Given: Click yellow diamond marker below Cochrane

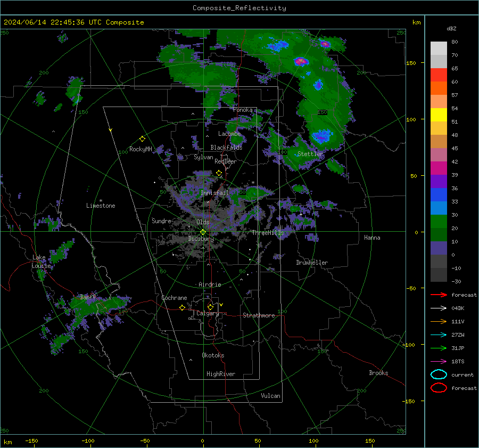Looking at the screenshot, I should click(x=182, y=308).
